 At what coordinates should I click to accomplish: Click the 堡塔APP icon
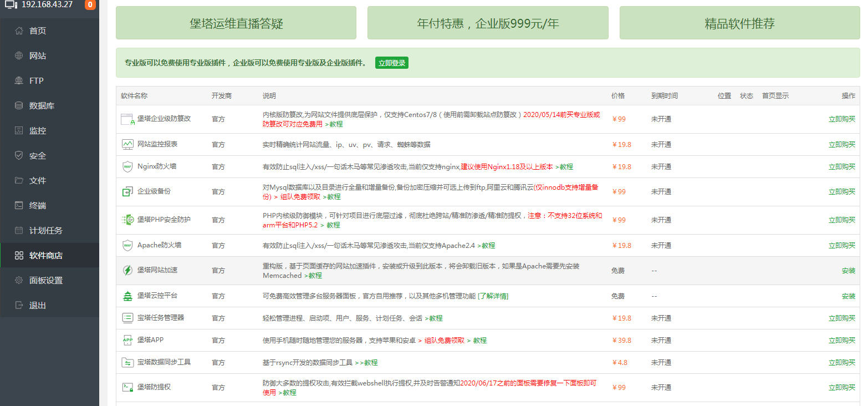point(127,340)
